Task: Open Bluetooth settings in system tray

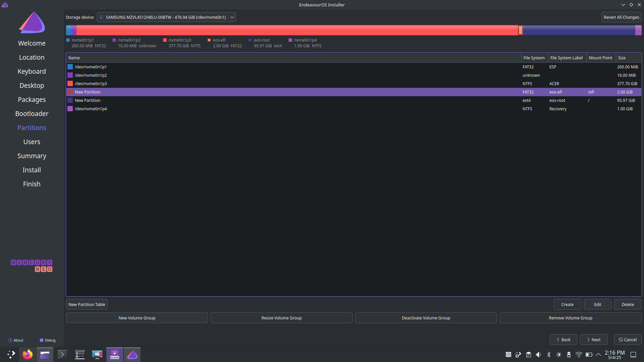Action: pos(549,355)
